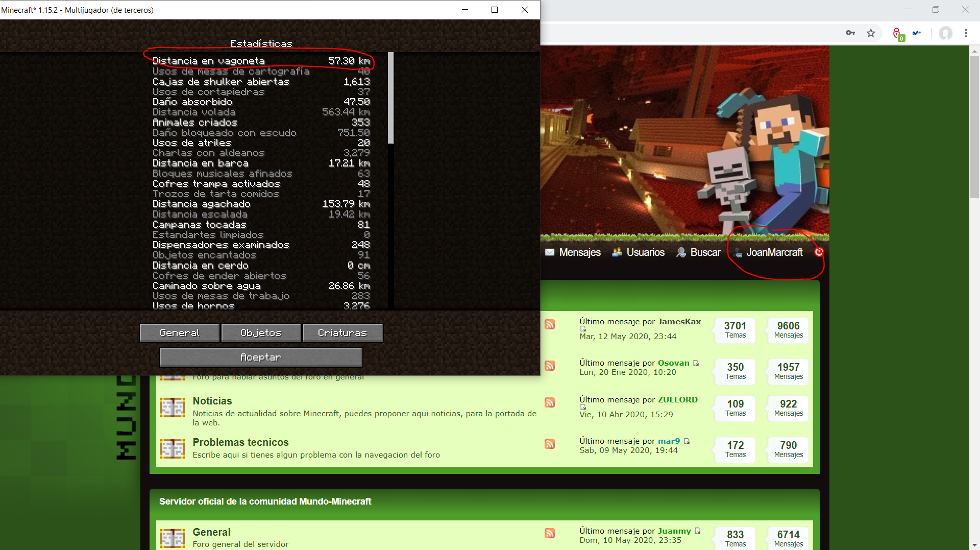The height and width of the screenshot is (550, 980).
Task: Open the browser profile avatar icon
Action: [x=945, y=33]
